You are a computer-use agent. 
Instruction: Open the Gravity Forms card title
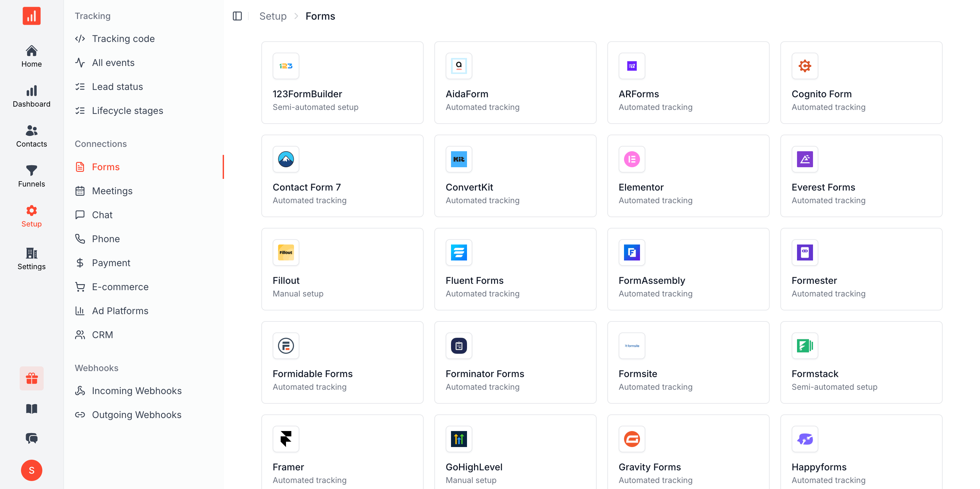coord(649,467)
